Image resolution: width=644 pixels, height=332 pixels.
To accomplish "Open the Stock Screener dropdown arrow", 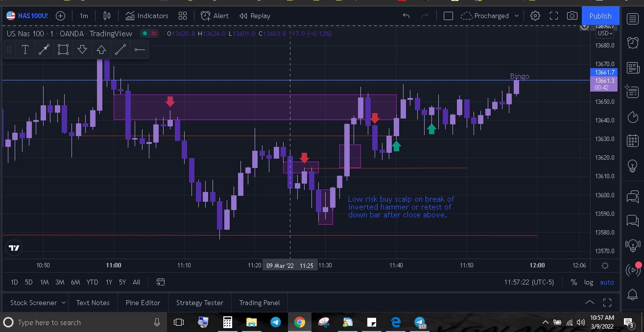I will (x=63, y=303).
